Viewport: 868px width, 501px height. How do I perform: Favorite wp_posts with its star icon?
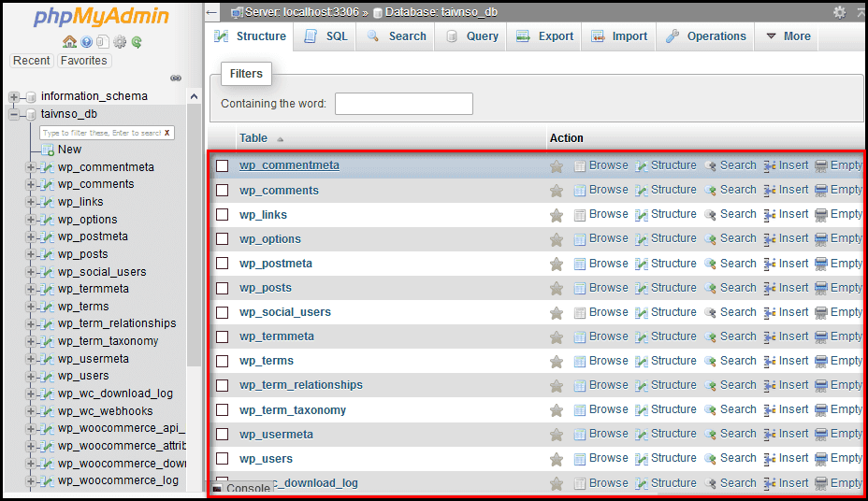point(557,288)
